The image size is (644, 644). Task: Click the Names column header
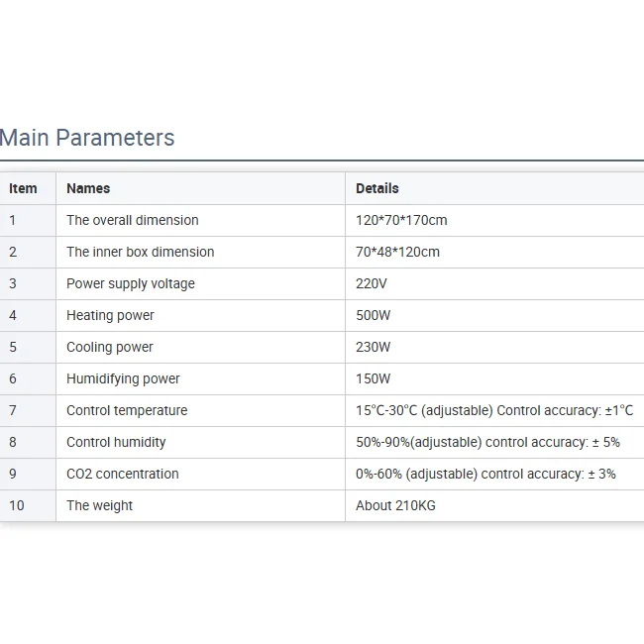pos(88,188)
